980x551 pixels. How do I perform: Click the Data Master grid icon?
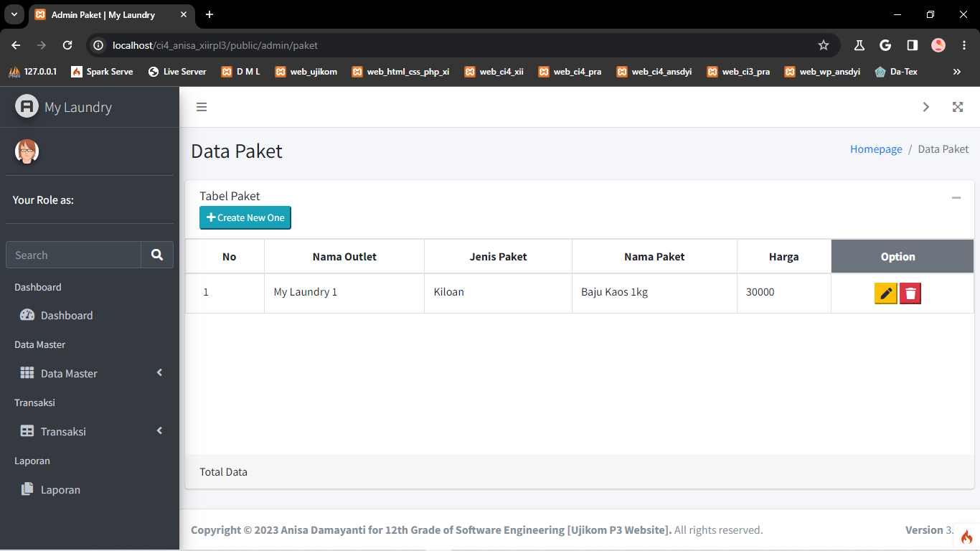(27, 372)
